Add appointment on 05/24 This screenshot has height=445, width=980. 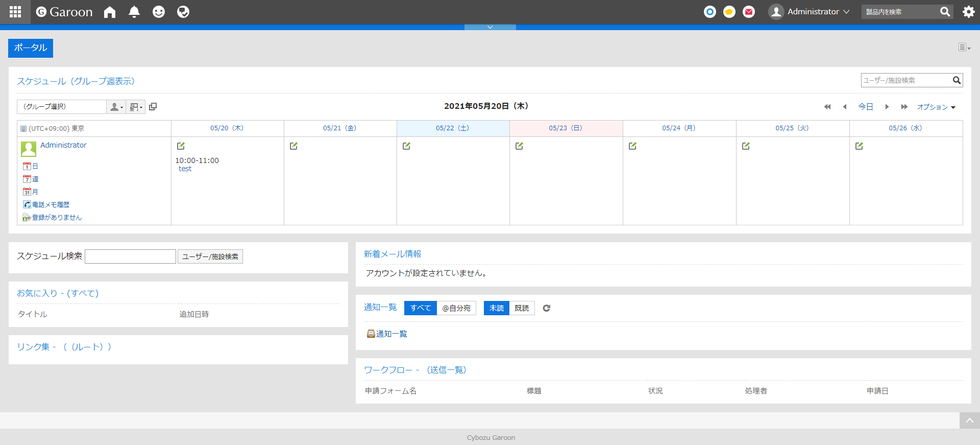point(632,146)
